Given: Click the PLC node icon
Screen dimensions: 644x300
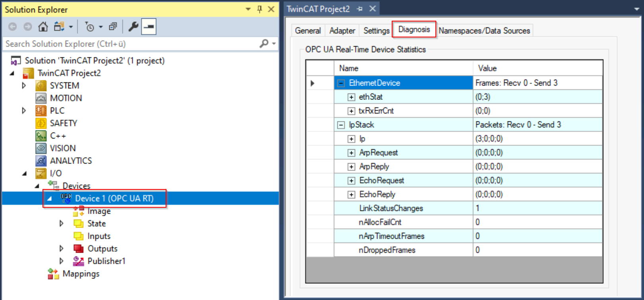Looking at the screenshot, I should coord(41,111).
